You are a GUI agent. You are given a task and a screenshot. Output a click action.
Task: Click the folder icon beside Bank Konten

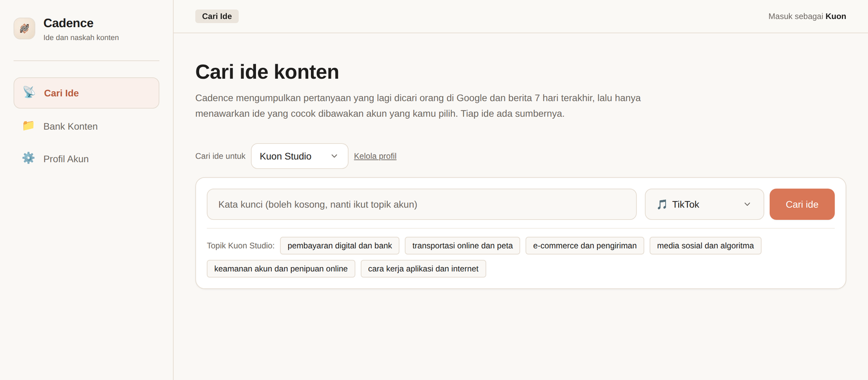click(28, 125)
